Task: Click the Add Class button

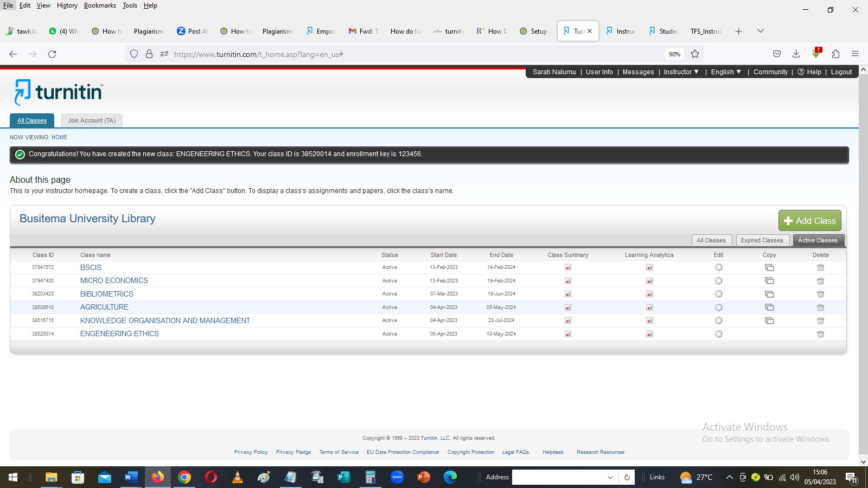Action: tap(810, 221)
